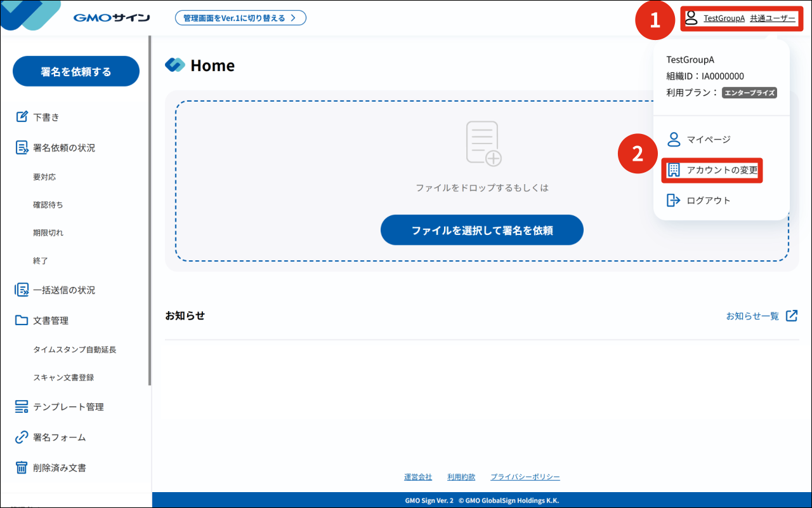Click the 署名を依頼する button
The width and height of the screenshot is (812, 508).
[x=76, y=71]
